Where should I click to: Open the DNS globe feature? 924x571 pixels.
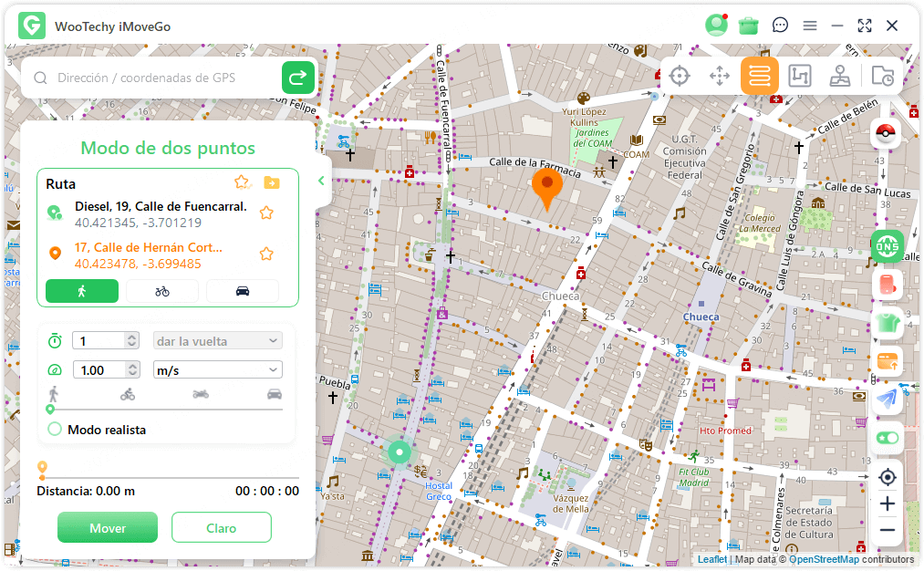click(886, 244)
